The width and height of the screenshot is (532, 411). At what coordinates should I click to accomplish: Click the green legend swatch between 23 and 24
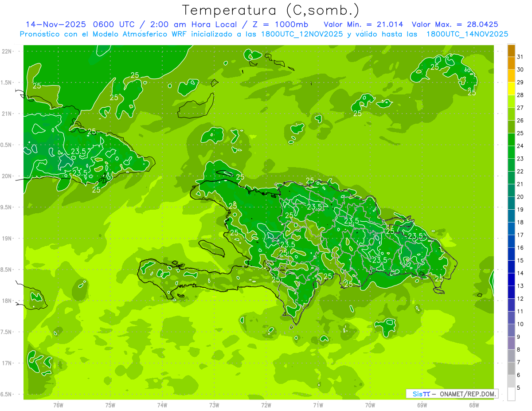[x=511, y=153]
